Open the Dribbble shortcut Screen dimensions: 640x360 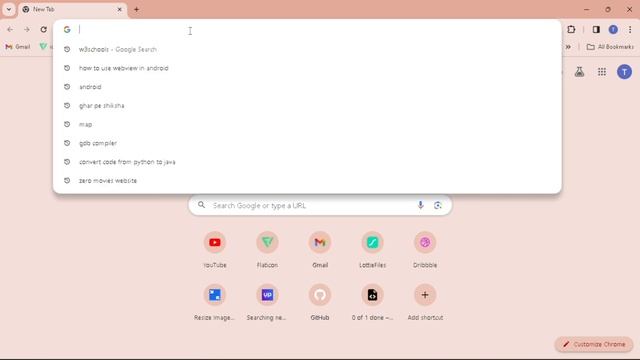(x=425, y=250)
